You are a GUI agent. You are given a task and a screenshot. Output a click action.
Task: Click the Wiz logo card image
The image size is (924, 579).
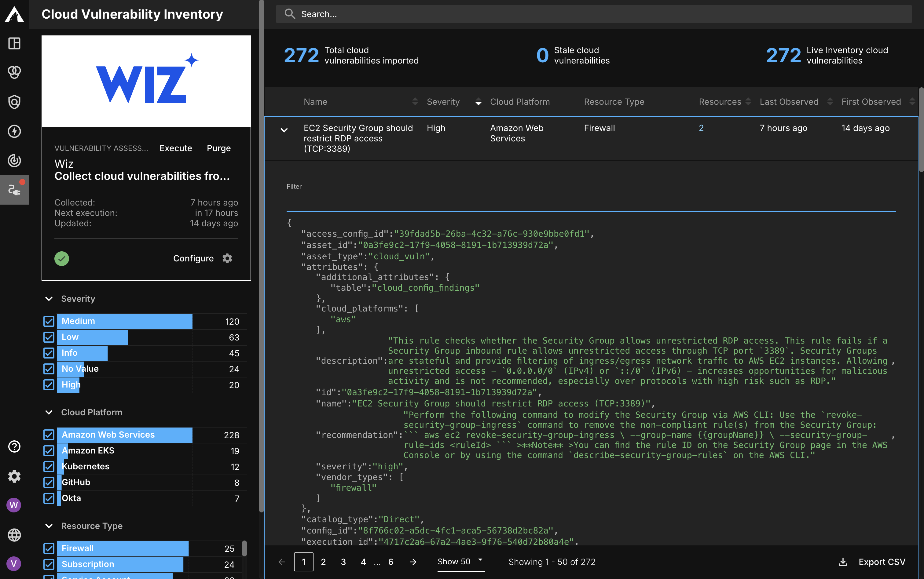pos(146,81)
